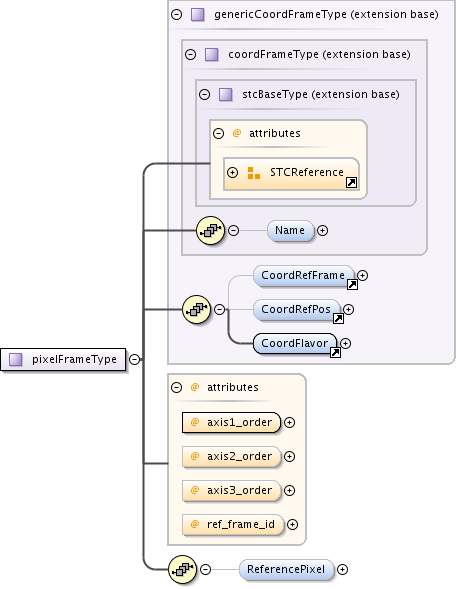Click the STCReference attribute group icon
457x589 pixels.
254,173
